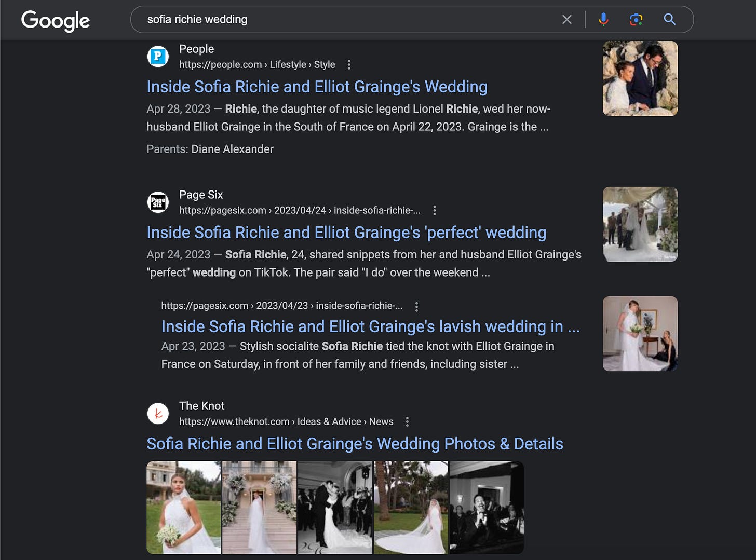Click The Knot black-and-white couple kissing photo
This screenshot has width=756, height=560.
(x=335, y=508)
